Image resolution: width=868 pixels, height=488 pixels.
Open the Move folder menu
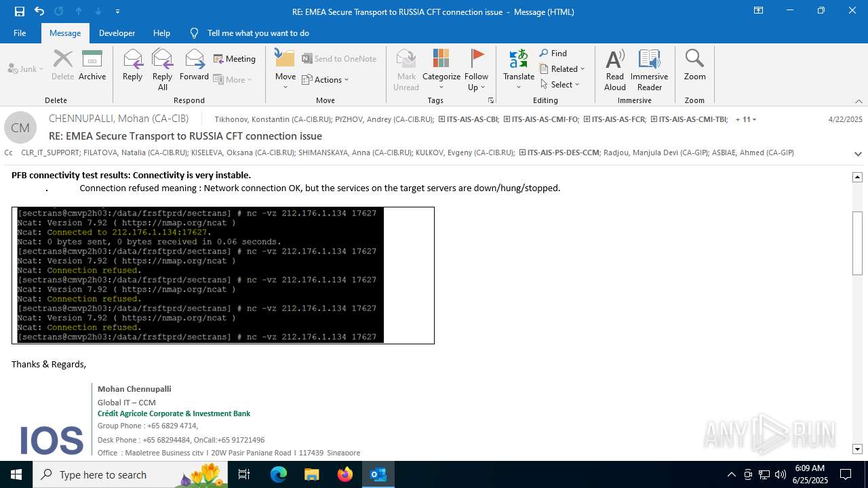pyautogui.click(x=285, y=70)
